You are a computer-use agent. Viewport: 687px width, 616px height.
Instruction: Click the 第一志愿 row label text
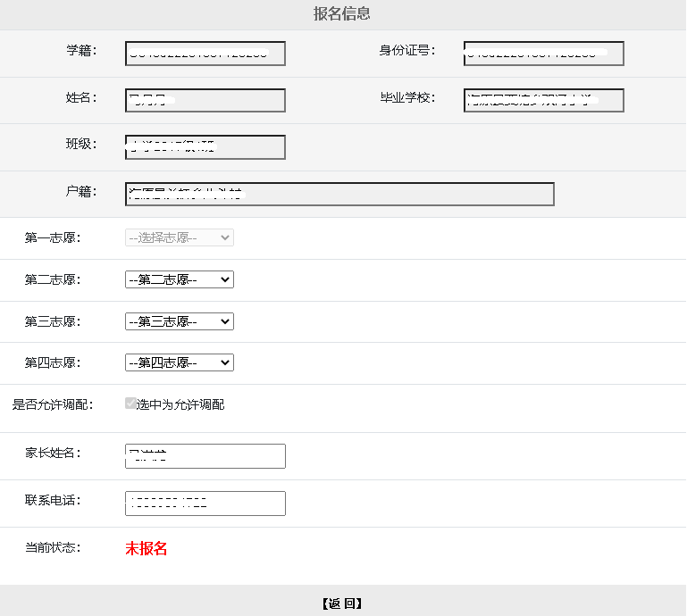coord(53,237)
